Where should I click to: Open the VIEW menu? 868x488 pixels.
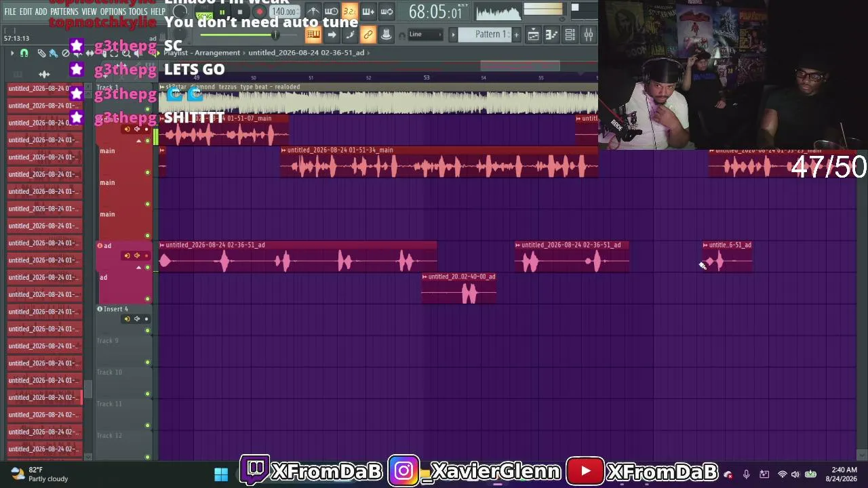90,12
